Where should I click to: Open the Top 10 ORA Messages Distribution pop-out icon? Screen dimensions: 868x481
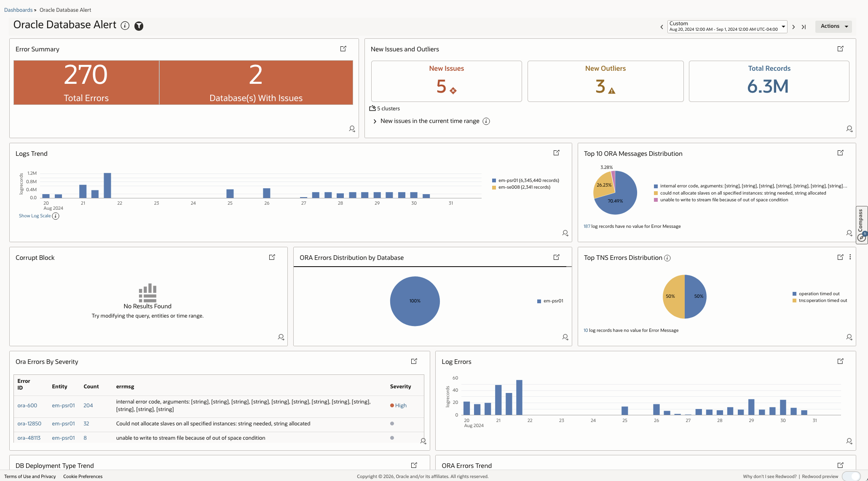pyautogui.click(x=840, y=153)
